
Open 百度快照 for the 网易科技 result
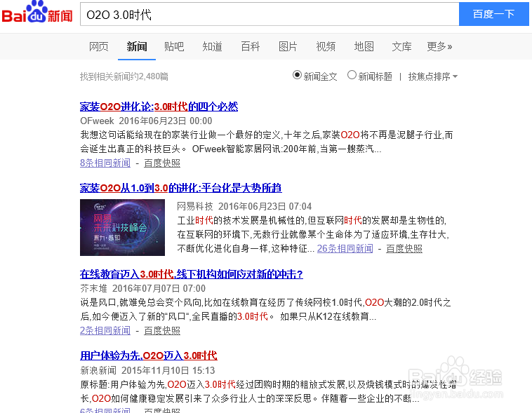tap(404, 248)
